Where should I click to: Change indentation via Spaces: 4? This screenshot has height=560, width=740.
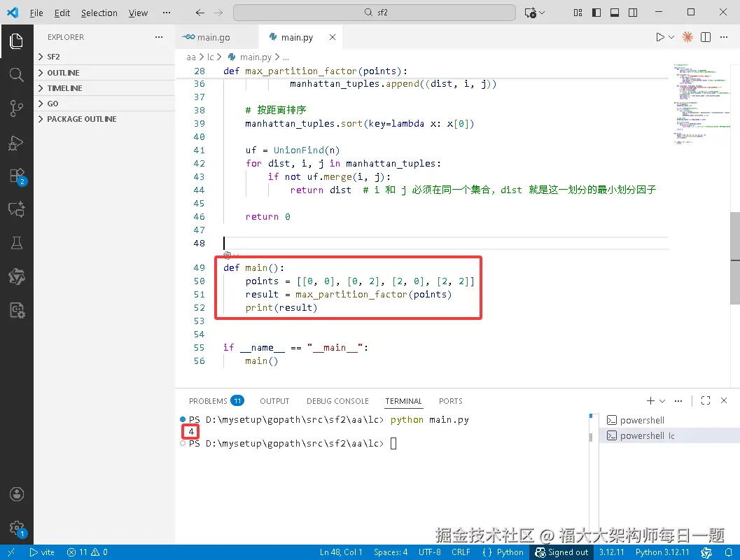tap(391, 552)
